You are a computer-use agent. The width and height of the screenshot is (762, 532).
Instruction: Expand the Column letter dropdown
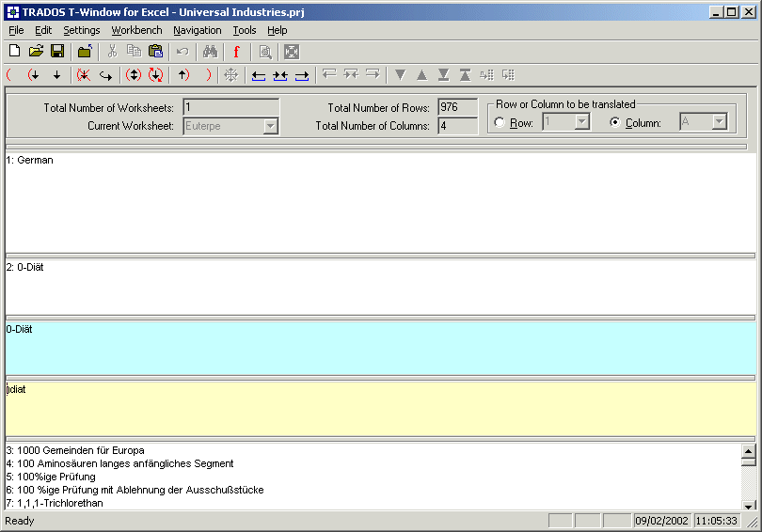coord(719,122)
